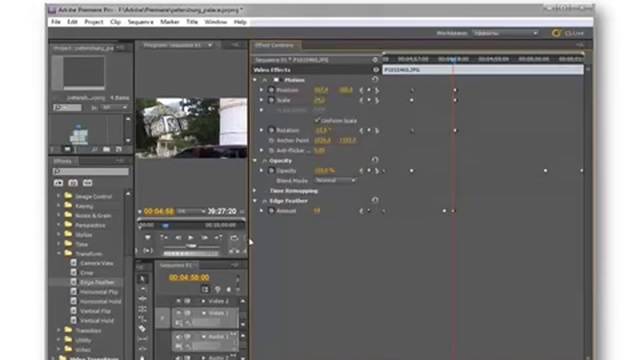Expand Rotation property triangle
The height and width of the screenshot is (360, 640).
click(x=261, y=130)
